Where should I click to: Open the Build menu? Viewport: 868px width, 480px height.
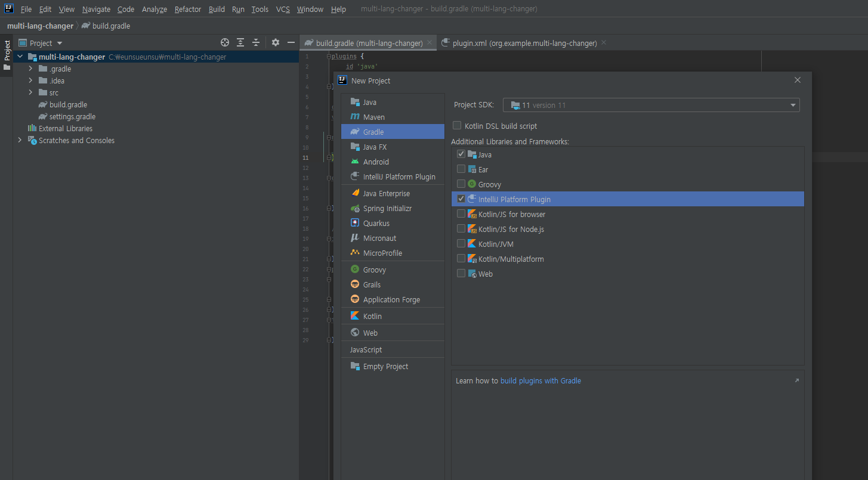point(217,9)
